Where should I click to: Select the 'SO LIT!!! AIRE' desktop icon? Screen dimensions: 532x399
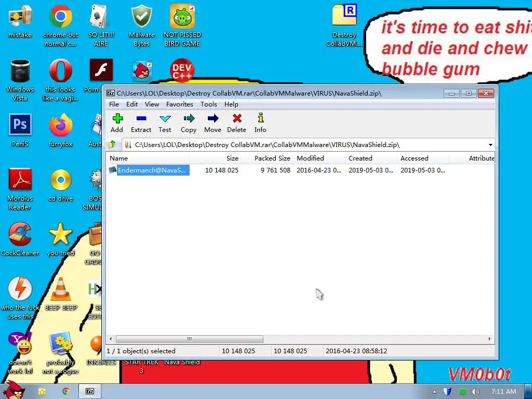click(101, 25)
